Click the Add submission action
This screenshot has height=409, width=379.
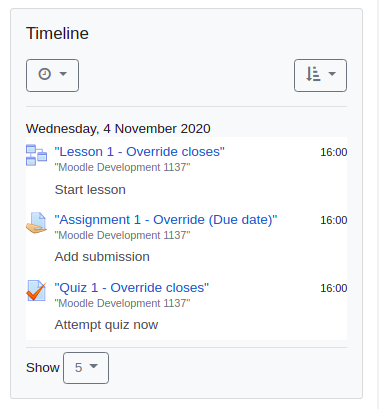[102, 257]
